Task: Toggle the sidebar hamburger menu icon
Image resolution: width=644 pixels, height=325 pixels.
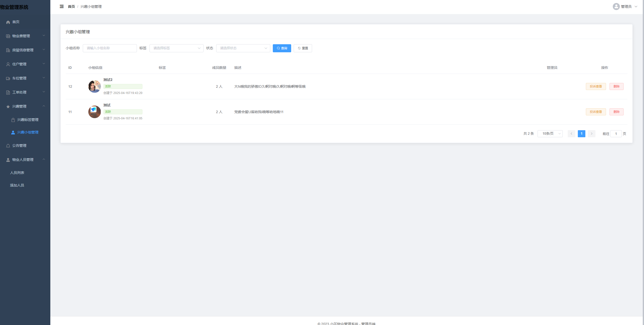Action: tap(62, 7)
